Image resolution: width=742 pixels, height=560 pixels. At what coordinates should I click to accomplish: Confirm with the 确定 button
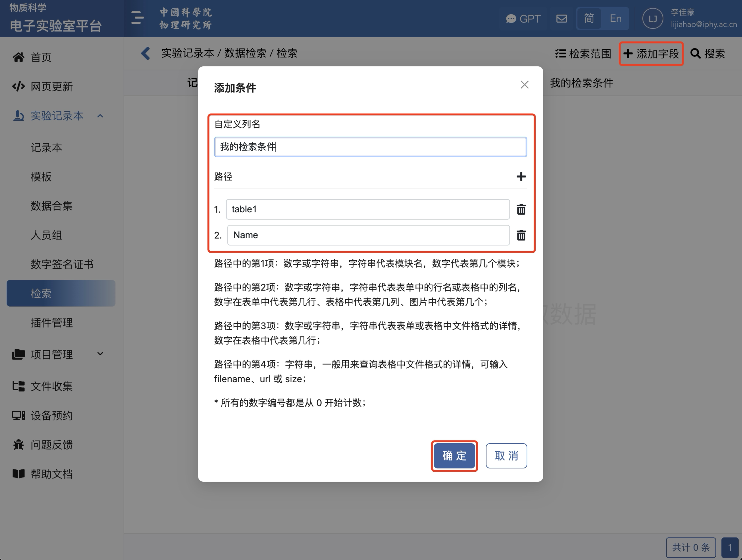point(454,456)
